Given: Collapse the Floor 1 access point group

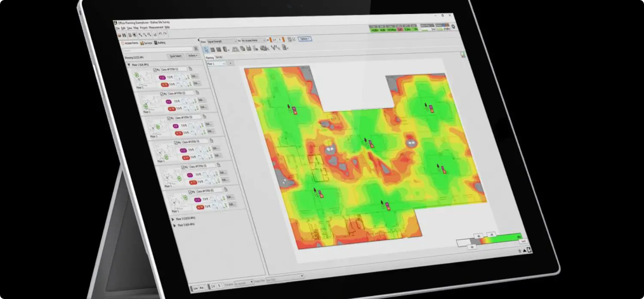Looking at the screenshot, I should (x=129, y=64).
